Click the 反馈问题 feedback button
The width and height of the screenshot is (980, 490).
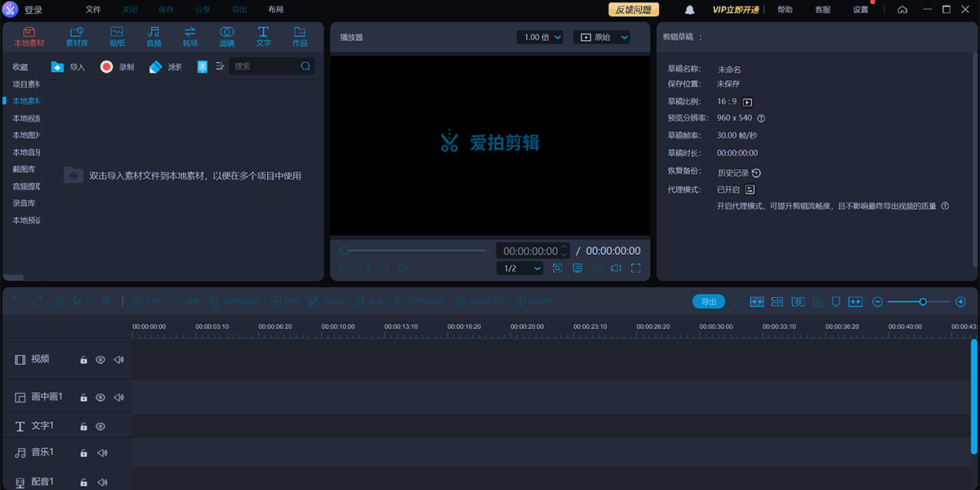click(634, 10)
